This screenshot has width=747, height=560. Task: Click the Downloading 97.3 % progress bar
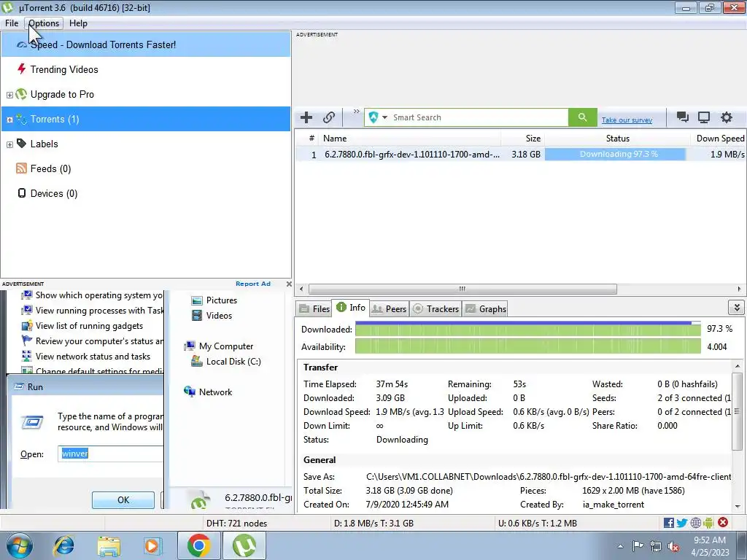[x=616, y=155]
